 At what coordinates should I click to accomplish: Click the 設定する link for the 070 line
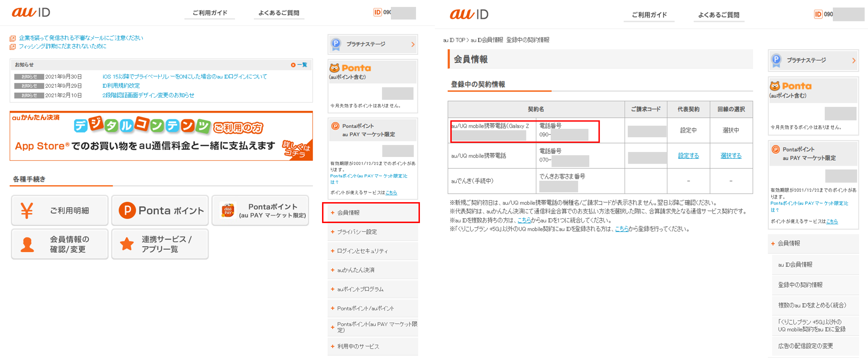pos(688,156)
